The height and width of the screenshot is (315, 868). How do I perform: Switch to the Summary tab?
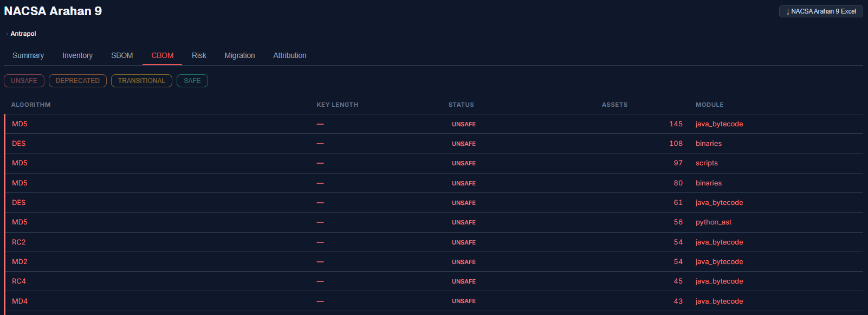[28, 55]
